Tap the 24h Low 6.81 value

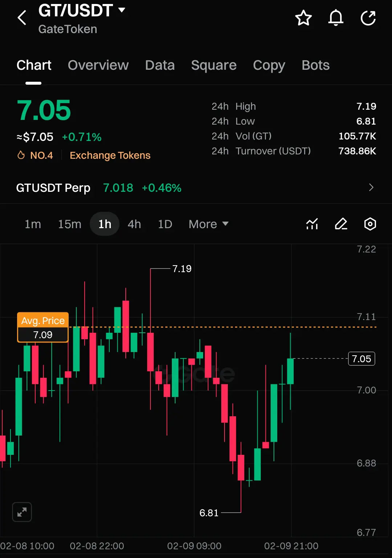click(x=366, y=121)
